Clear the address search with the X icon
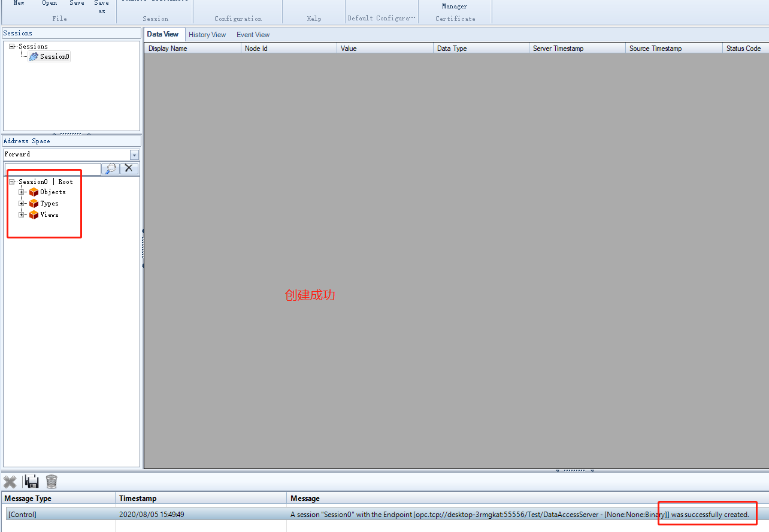 [x=129, y=168]
